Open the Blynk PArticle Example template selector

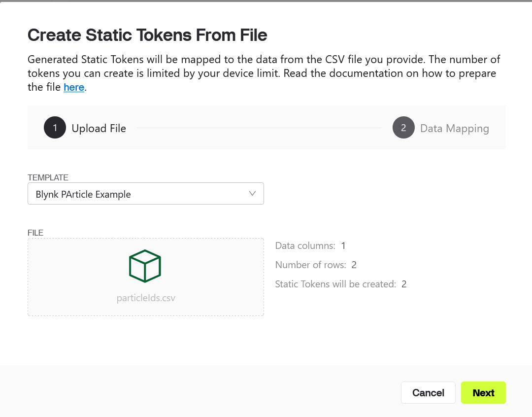(x=145, y=194)
